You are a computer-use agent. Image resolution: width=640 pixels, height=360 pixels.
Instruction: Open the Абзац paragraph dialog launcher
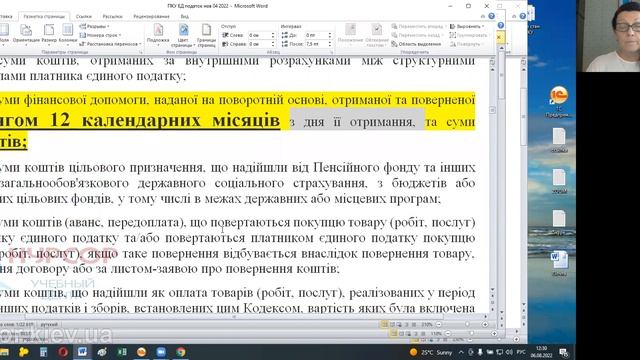(x=331, y=52)
